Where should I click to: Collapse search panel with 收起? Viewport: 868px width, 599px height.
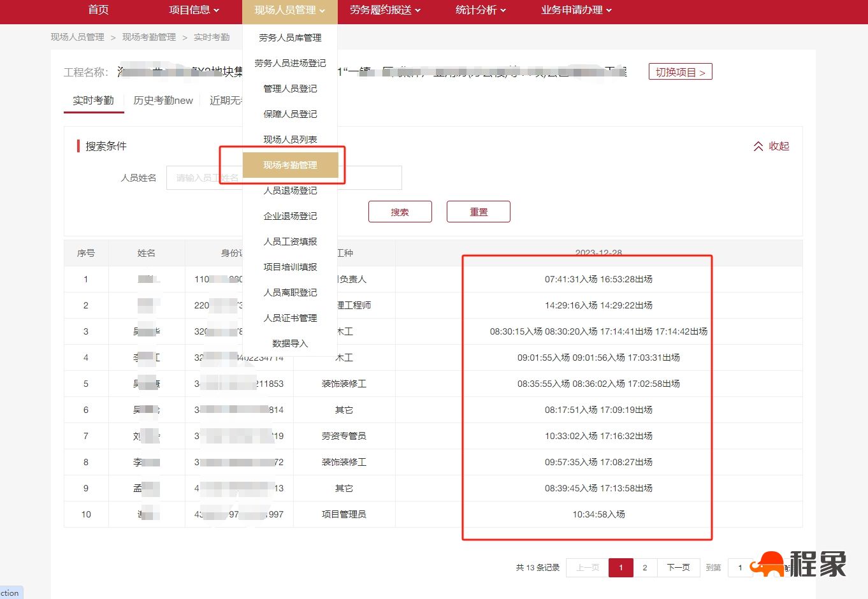(771, 146)
